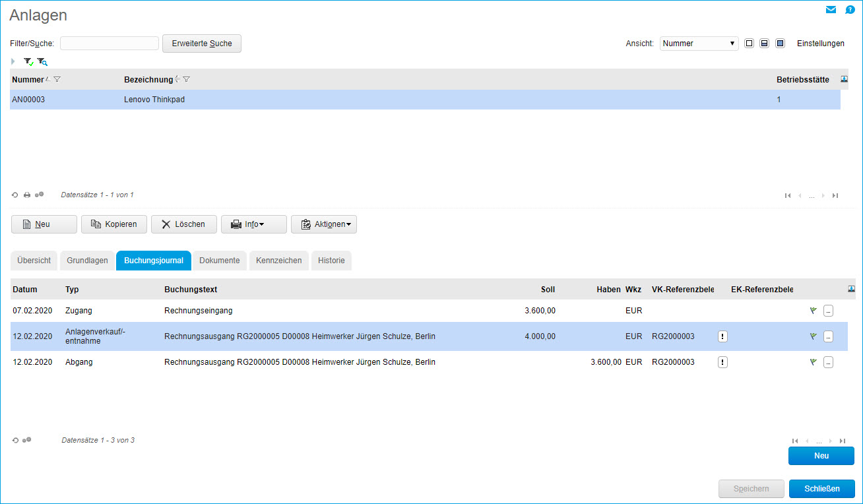Filter the Bezeichnung column via funnel icon

tap(187, 80)
